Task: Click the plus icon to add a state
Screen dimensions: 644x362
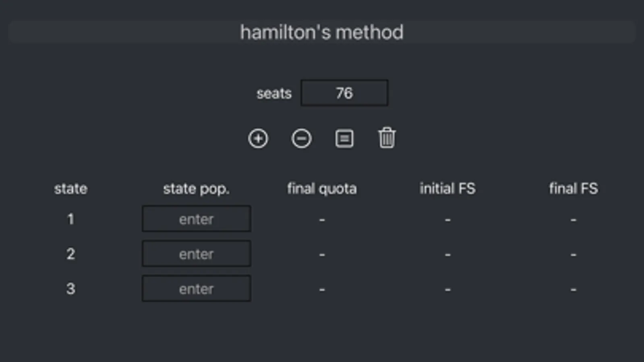Action: (258, 139)
